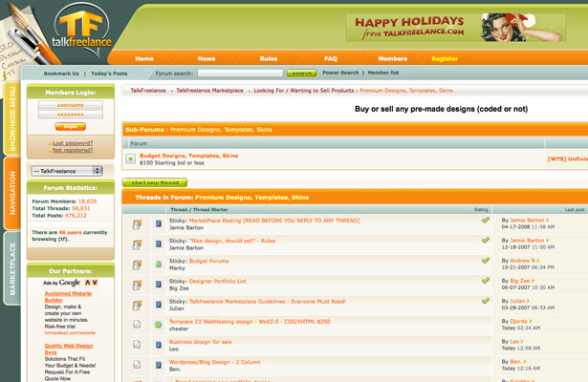
Task: Click the start new thread button
Action: click(x=155, y=182)
